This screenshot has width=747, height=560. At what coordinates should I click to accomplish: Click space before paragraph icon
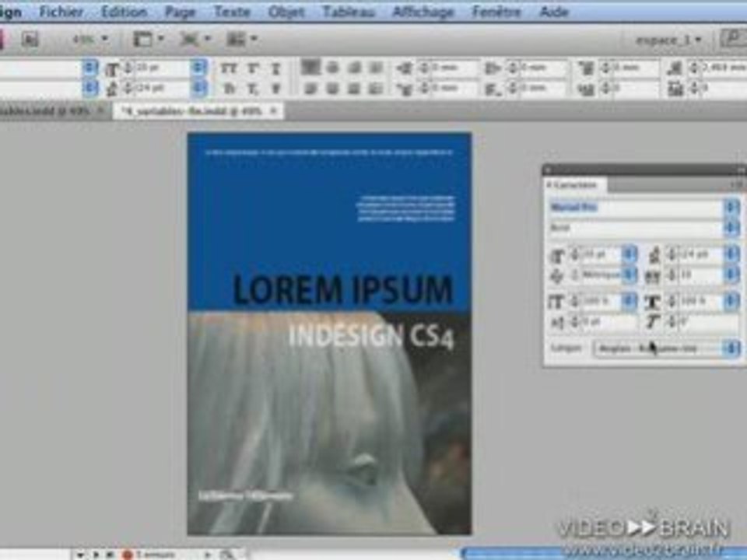pos(586,68)
